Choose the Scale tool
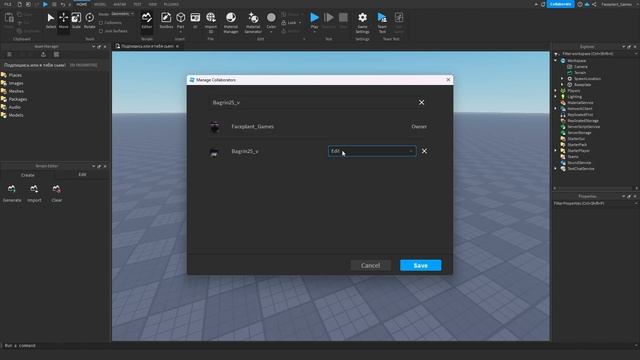640x360 pixels. 76,20
